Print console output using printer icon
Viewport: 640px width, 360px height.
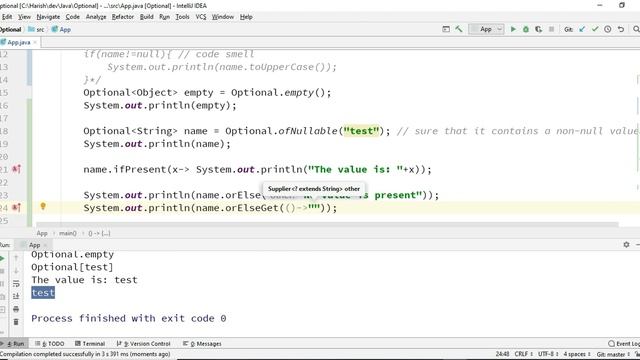tap(16, 309)
